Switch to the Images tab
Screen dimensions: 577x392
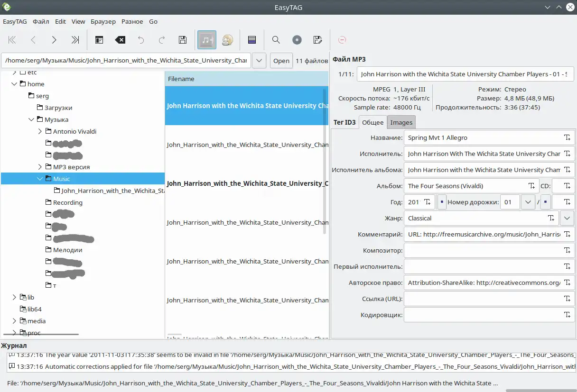[401, 122]
